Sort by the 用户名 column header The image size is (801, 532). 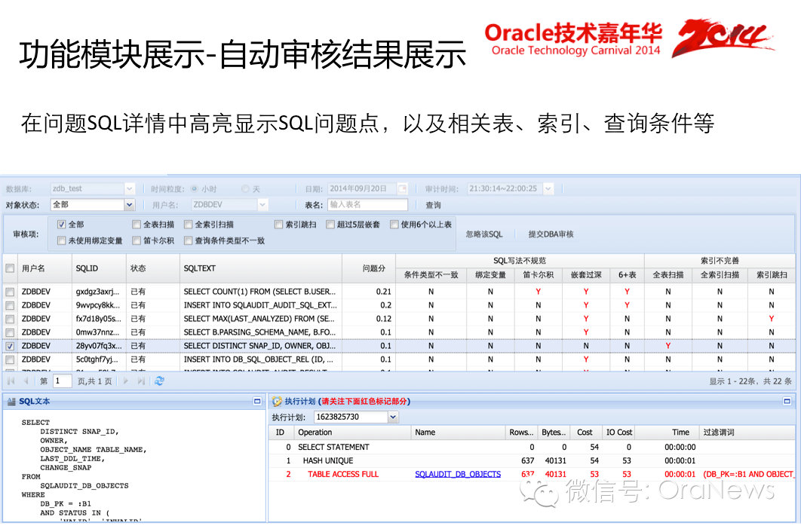click(44, 268)
